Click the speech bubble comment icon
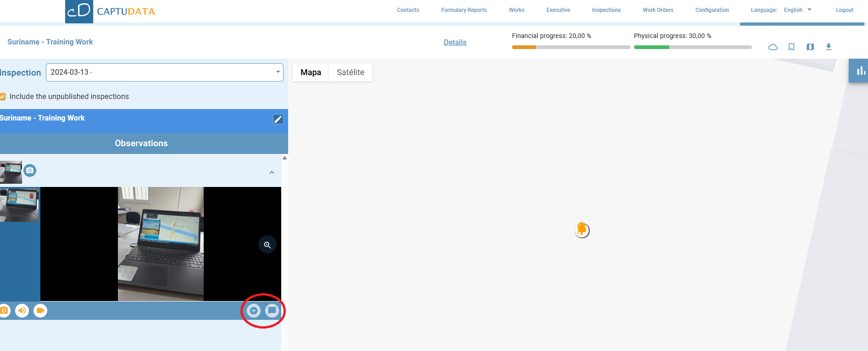The height and width of the screenshot is (351, 868). (272, 311)
